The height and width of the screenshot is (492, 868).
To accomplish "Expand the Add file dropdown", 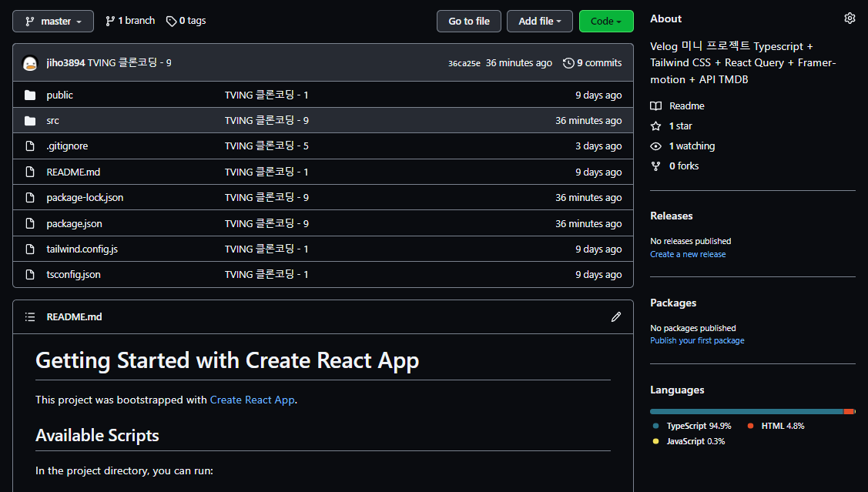I will click(x=540, y=21).
